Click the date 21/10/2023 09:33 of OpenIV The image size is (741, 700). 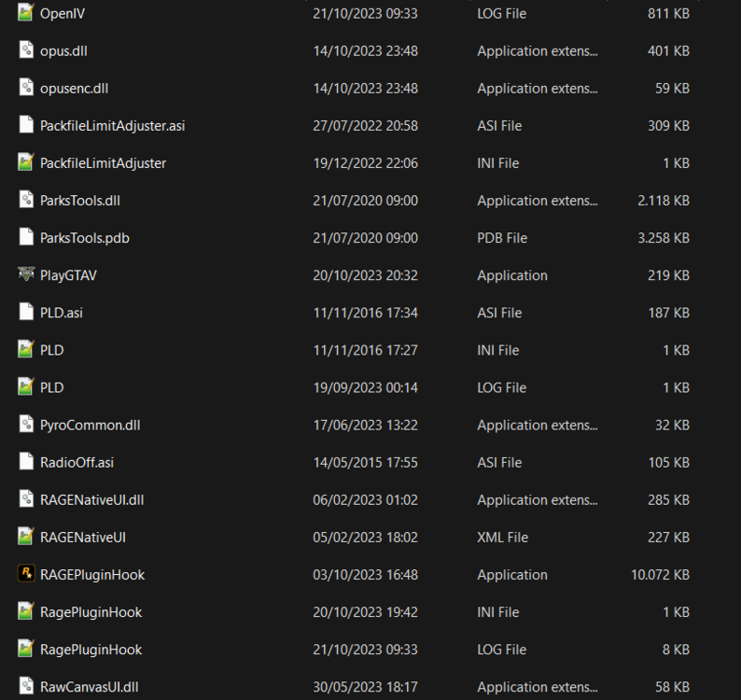(x=365, y=14)
